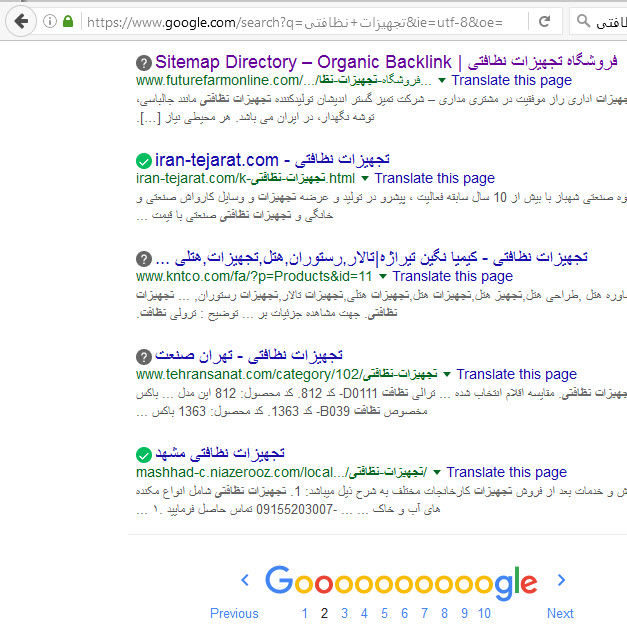
Task: Expand green arrow menu next to tehransanat.com URL
Action: point(446,374)
